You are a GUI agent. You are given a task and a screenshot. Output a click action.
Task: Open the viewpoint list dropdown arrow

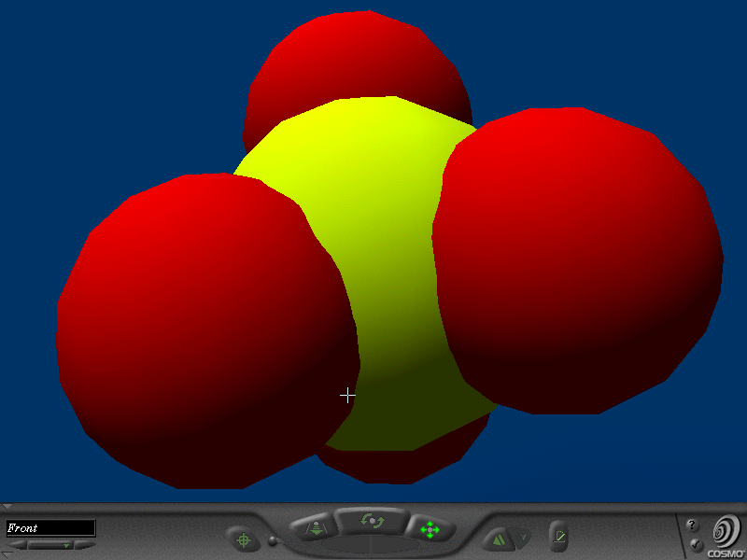point(65,545)
